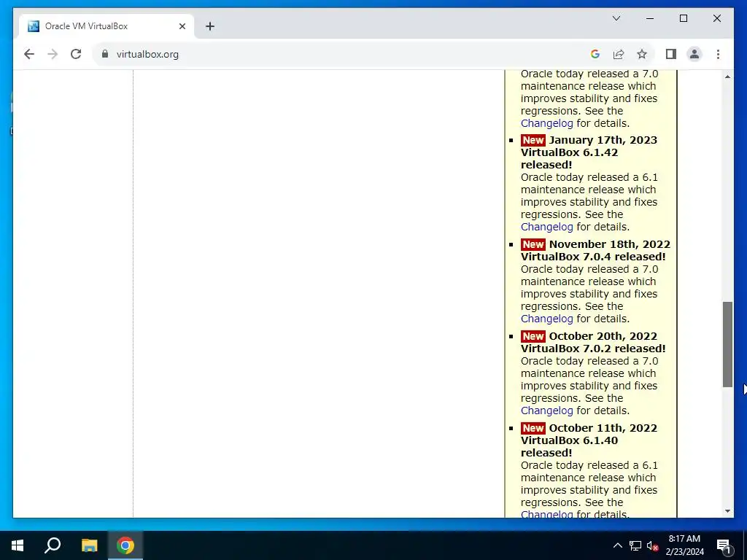Screen dimensions: 747x560
Task: Click the scrollbar up arrow
Action: pyautogui.click(x=727, y=77)
